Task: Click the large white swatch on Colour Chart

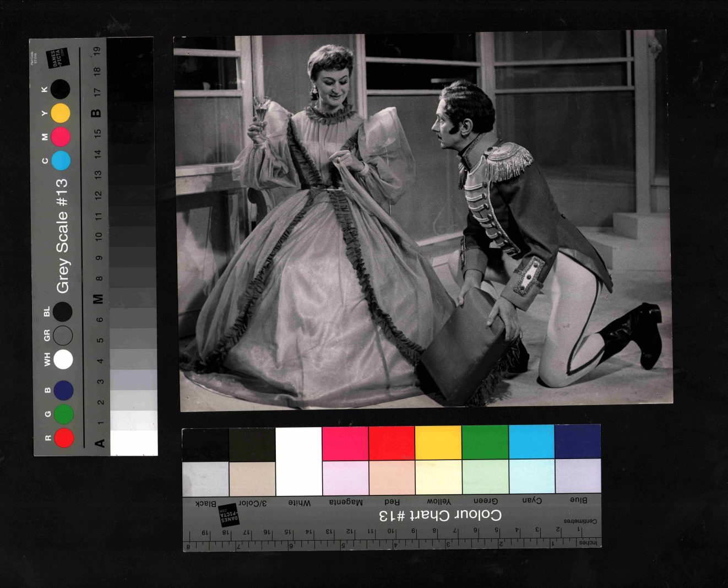Action: click(x=298, y=462)
